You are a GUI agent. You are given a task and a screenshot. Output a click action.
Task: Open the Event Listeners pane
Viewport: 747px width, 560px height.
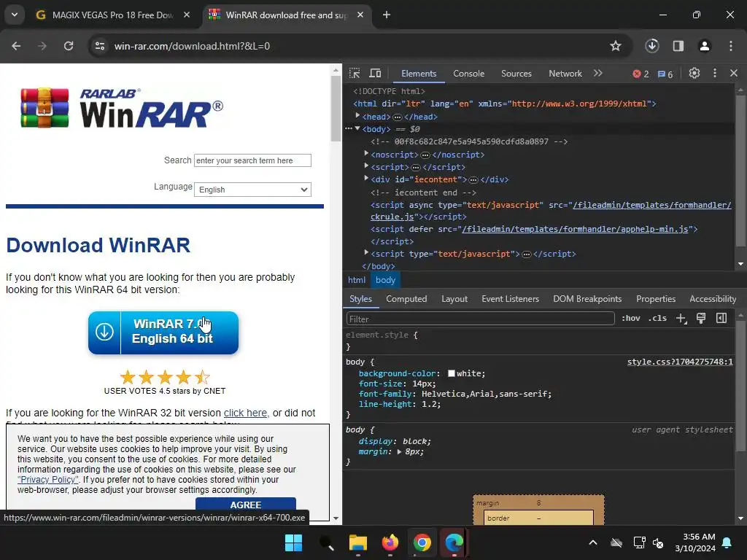(x=510, y=299)
